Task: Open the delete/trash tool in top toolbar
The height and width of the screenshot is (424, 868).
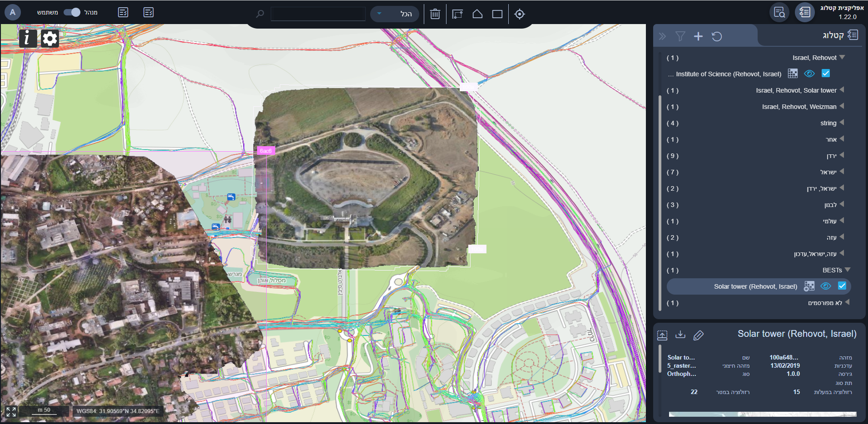Action: point(435,14)
